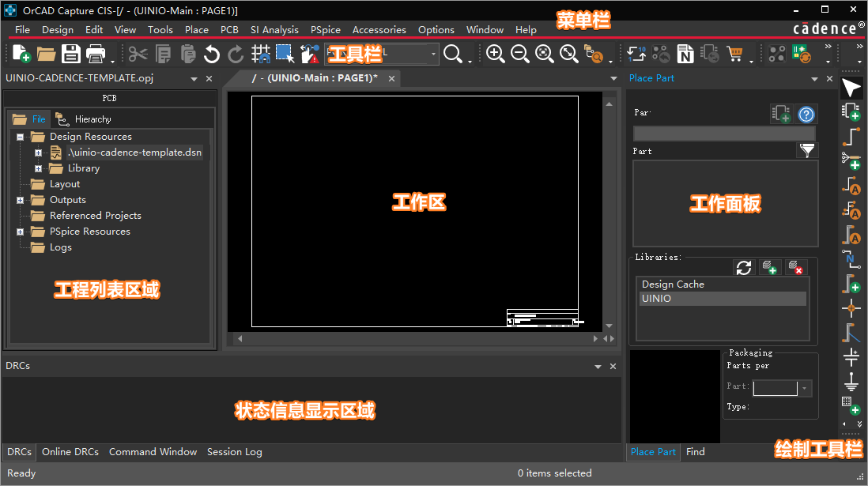Click the Zoom In magnifier icon

[x=496, y=54]
